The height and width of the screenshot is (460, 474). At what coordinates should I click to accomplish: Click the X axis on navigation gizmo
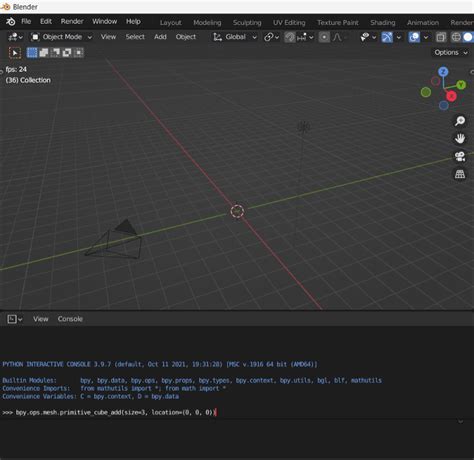click(451, 96)
